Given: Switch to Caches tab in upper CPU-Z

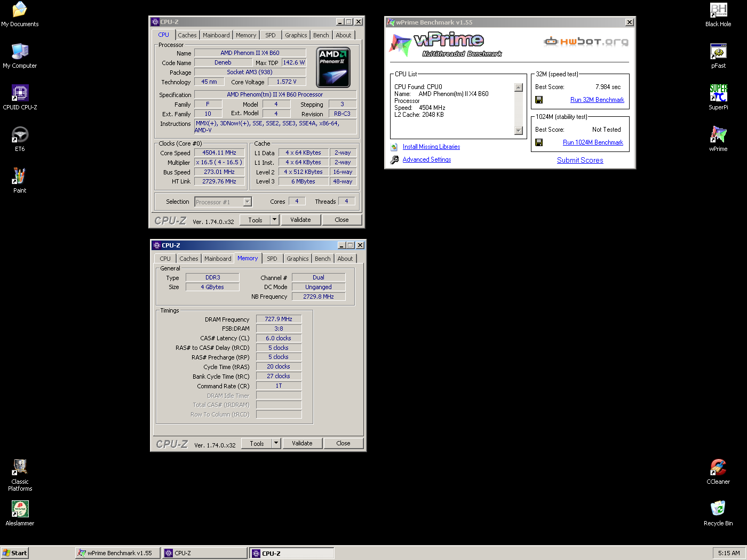Looking at the screenshot, I should tap(187, 35).
